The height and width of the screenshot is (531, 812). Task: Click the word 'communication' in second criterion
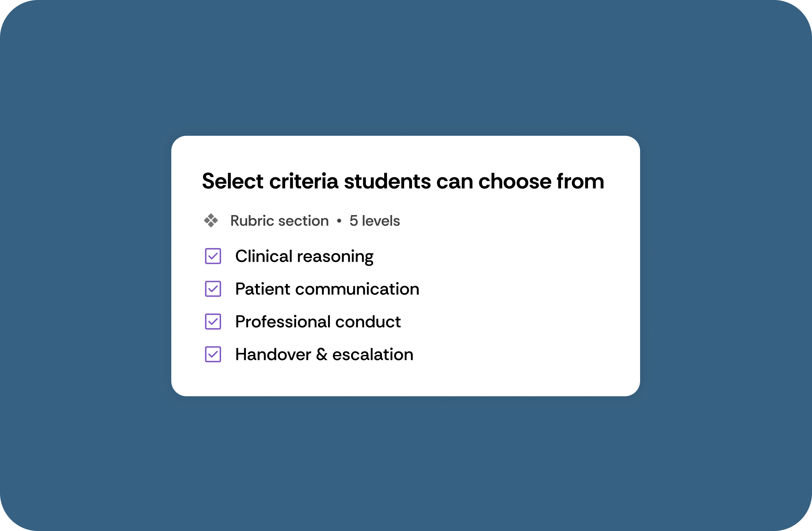357,289
